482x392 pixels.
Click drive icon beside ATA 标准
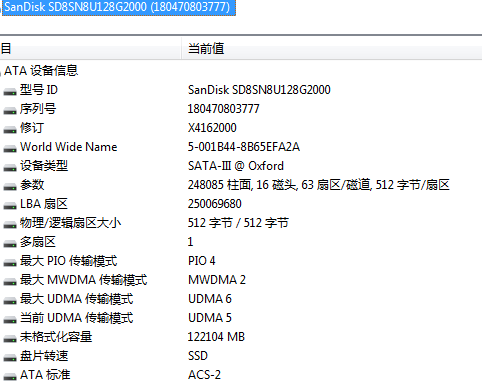coord(10,376)
